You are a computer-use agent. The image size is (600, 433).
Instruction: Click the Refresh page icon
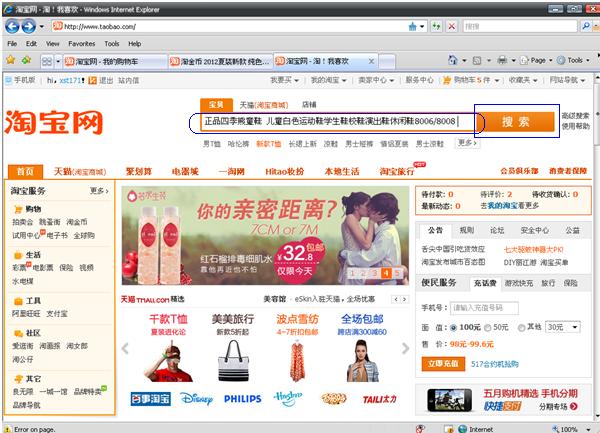436,26
